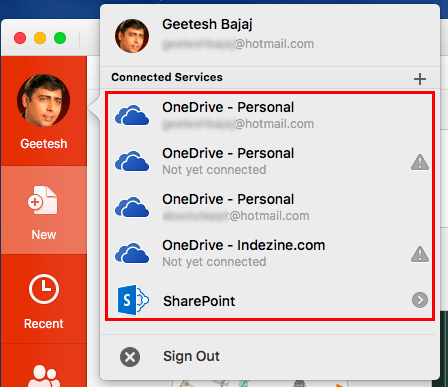This screenshot has width=448, height=387.
Task: Open the SharePoint service entry
Action: pos(270,300)
